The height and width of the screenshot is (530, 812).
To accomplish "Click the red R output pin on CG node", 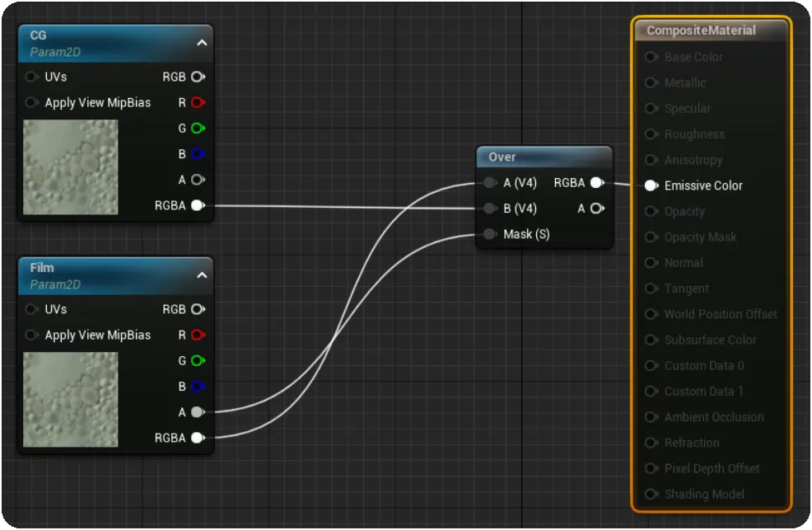I will 198,102.
